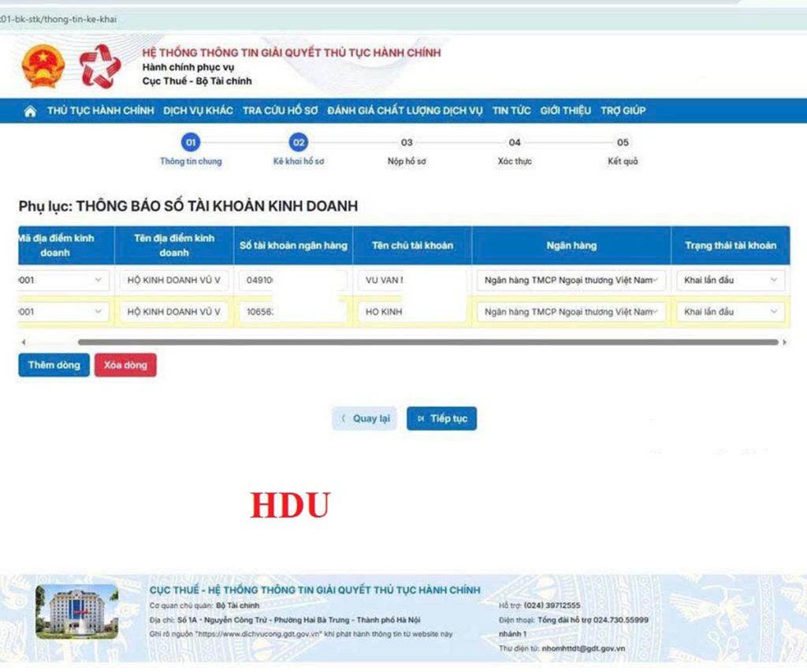Image resolution: width=807 pixels, height=672 pixels.
Task: Click the tax building thumbnail in footer
Action: [76, 611]
